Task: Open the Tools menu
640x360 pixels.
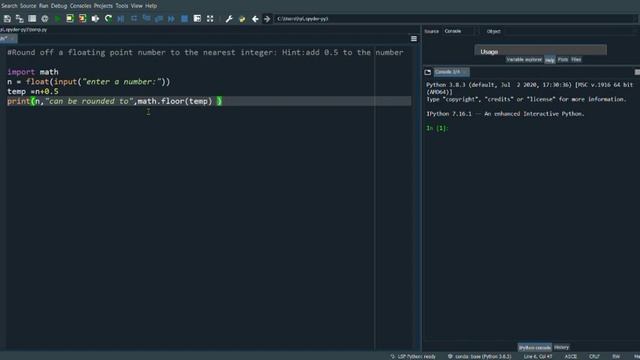Action: tap(122, 6)
